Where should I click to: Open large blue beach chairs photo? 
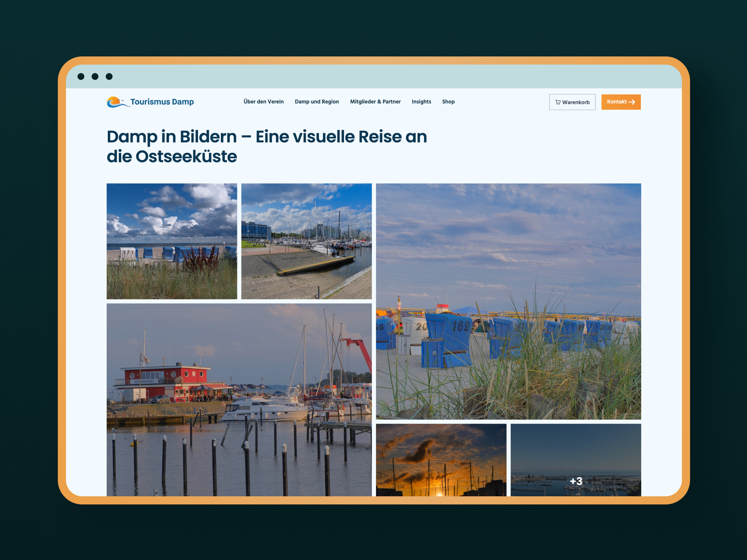508,301
